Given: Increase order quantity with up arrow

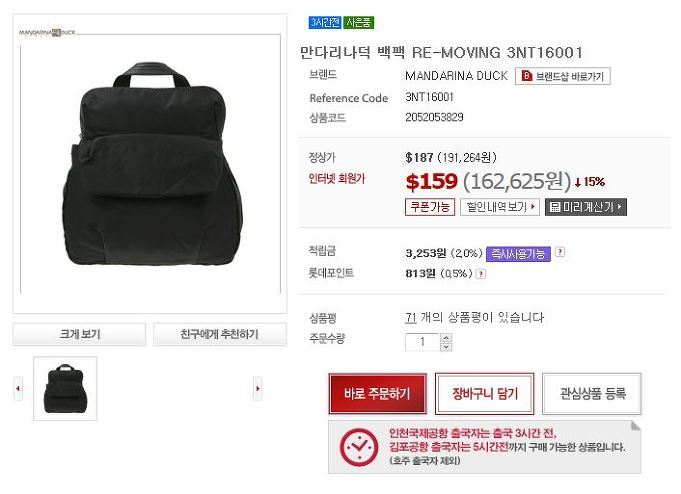Looking at the screenshot, I should pyautogui.click(x=446, y=338).
